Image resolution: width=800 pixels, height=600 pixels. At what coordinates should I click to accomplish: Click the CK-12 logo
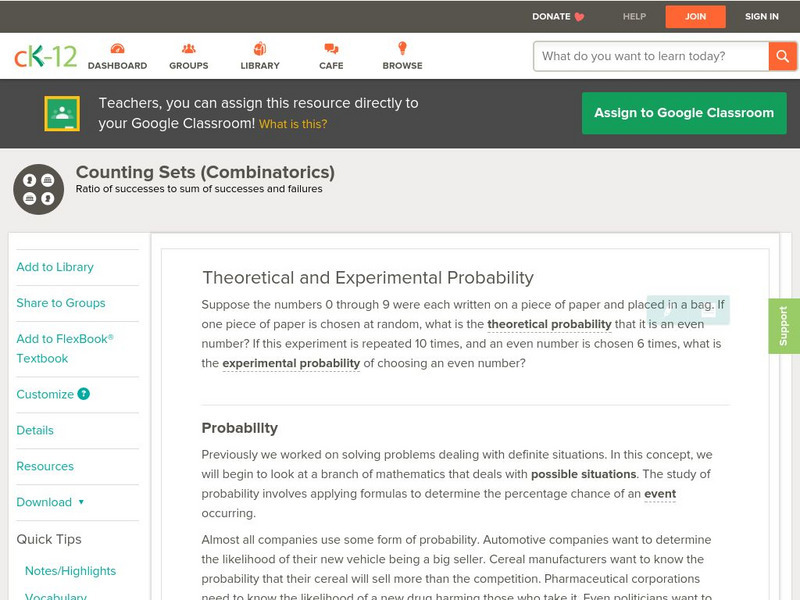pyautogui.click(x=45, y=56)
